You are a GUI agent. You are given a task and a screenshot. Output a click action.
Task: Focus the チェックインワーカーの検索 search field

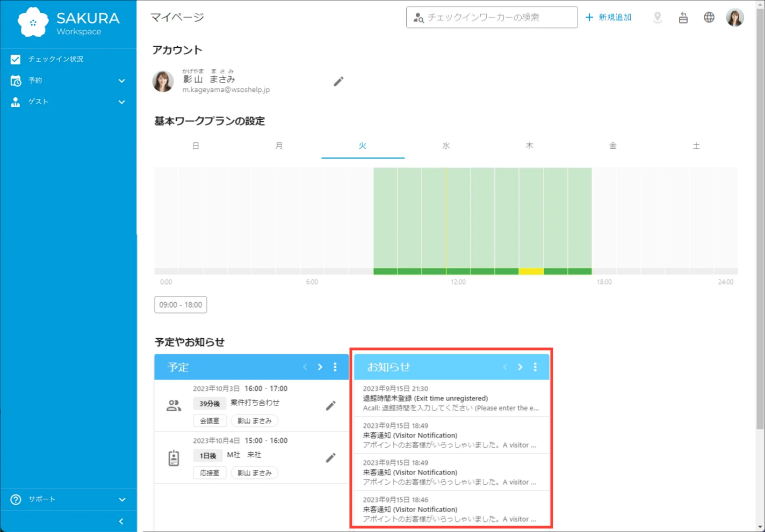[x=497, y=18]
